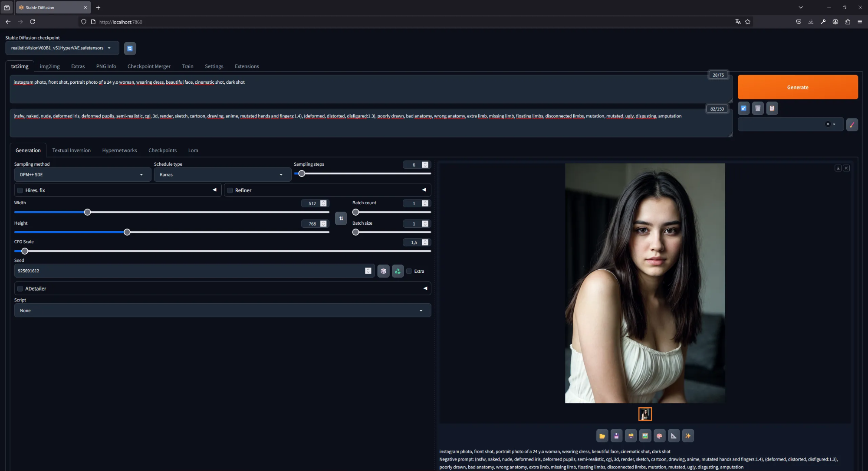
Task: Swap width and height values
Action: pos(341,218)
